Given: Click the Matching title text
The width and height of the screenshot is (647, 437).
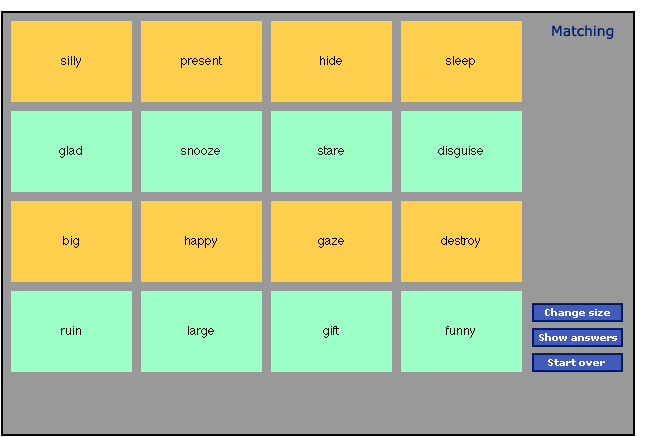Looking at the screenshot, I should click(582, 32).
